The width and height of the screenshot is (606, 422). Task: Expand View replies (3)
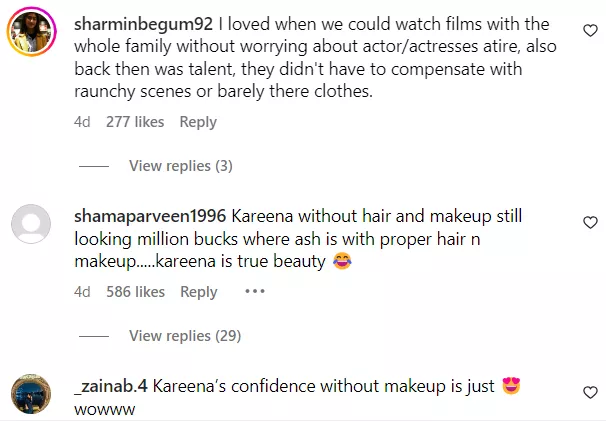point(181,166)
